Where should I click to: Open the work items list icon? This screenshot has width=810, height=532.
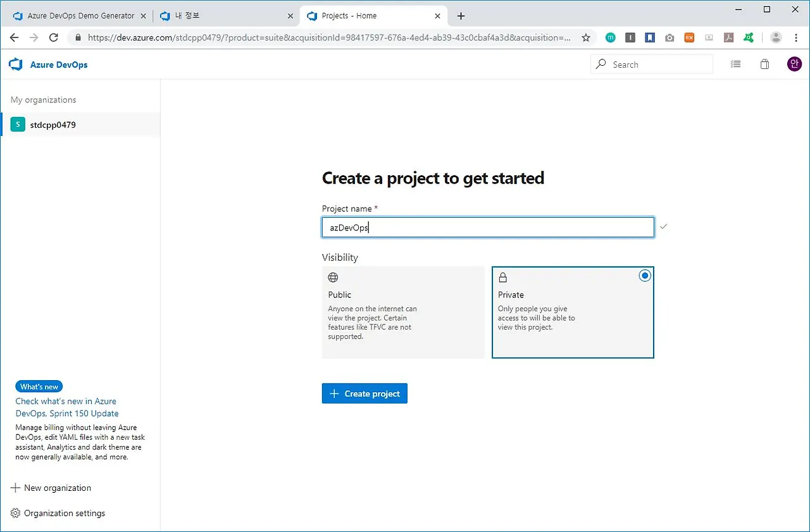coord(735,64)
